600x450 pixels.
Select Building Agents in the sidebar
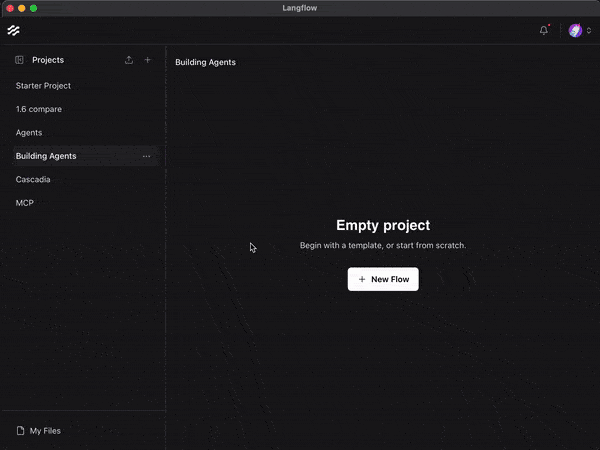pos(85,156)
